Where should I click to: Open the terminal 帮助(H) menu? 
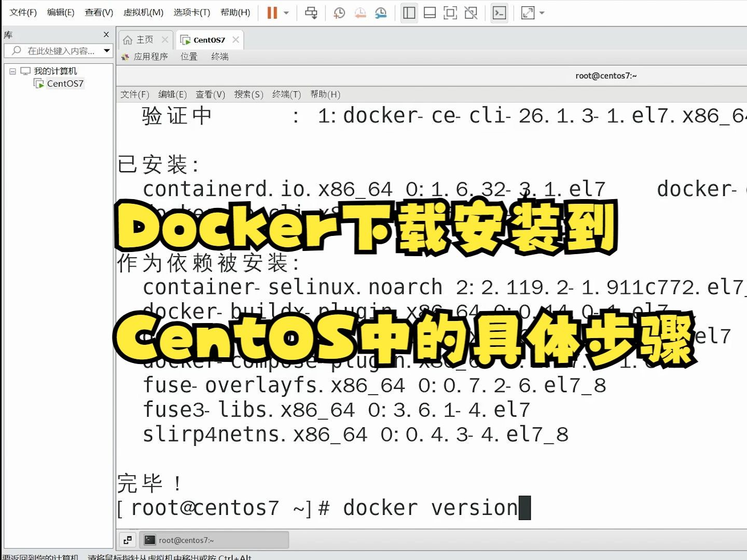coord(325,94)
